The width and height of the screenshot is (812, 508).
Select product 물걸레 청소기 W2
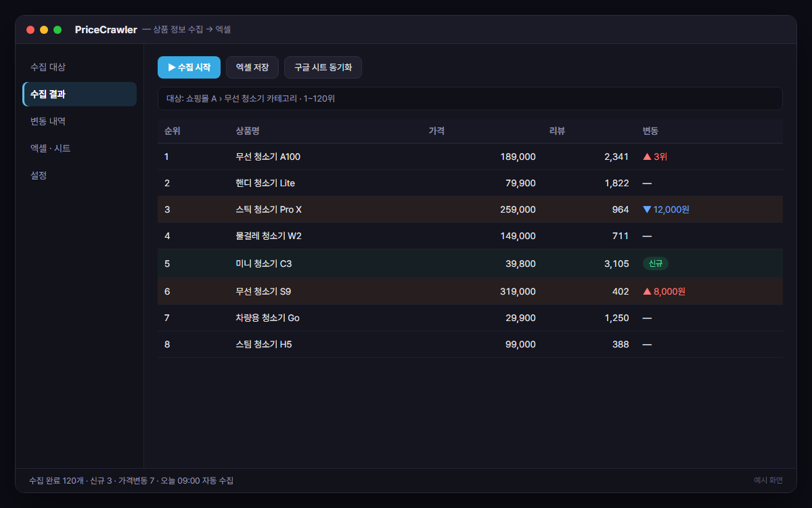[x=269, y=236]
